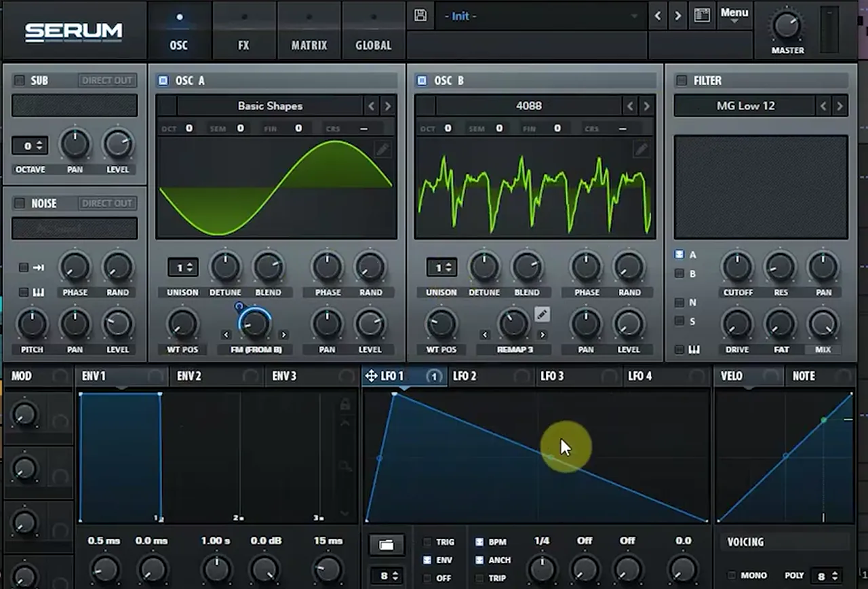The width and height of the screenshot is (868, 589).
Task: Open the Init preset name dropdown
Action: (x=542, y=16)
